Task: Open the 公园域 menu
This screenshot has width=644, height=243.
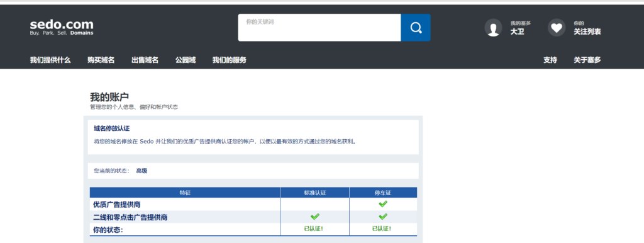Action: tap(186, 60)
